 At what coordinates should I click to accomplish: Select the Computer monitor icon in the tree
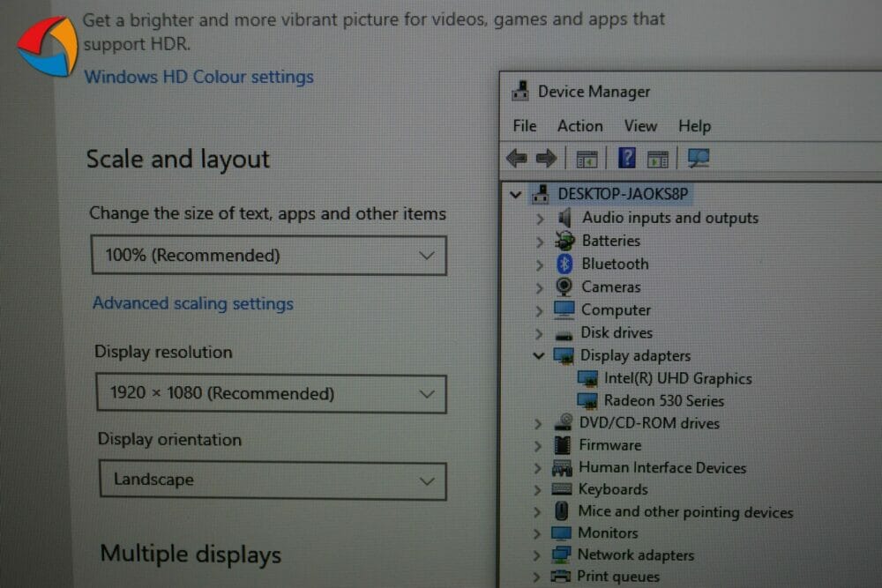point(564,309)
